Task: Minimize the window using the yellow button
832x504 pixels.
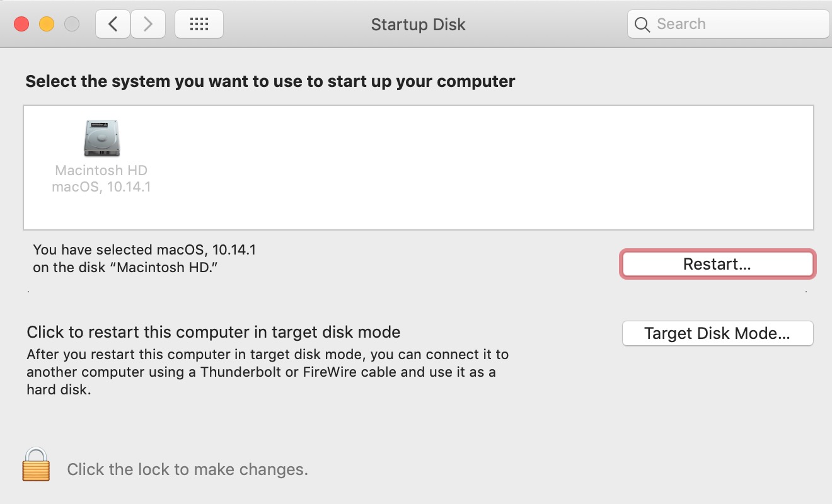Action: [47, 25]
